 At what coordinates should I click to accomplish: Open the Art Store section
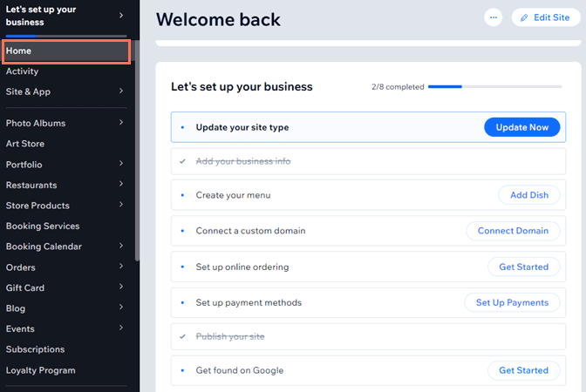click(25, 144)
